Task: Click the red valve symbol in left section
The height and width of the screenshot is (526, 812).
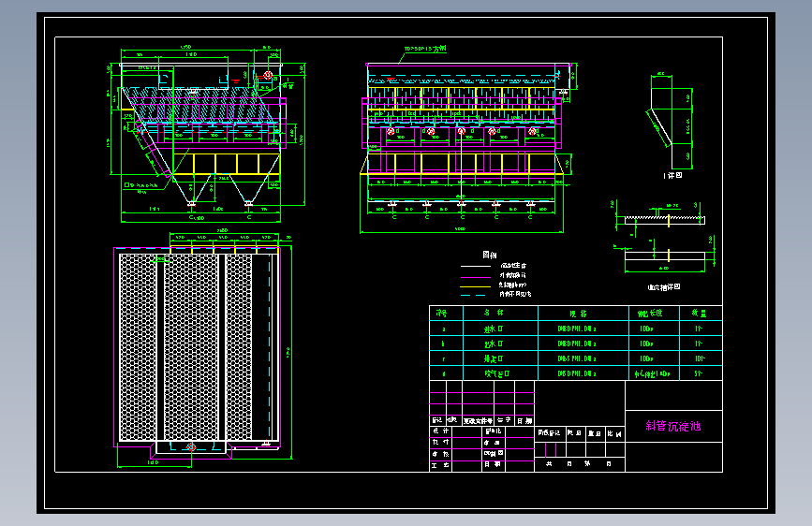Action: 268,75
